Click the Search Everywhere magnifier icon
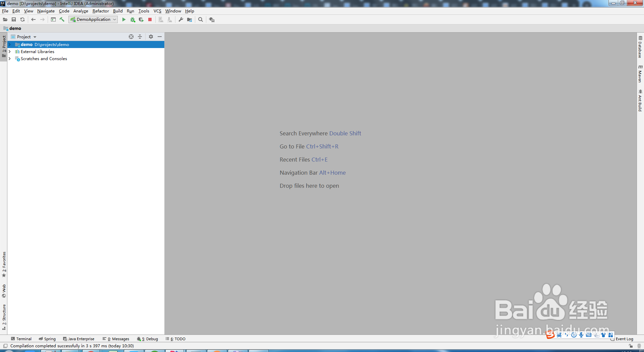The width and height of the screenshot is (644, 352). click(201, 19)
